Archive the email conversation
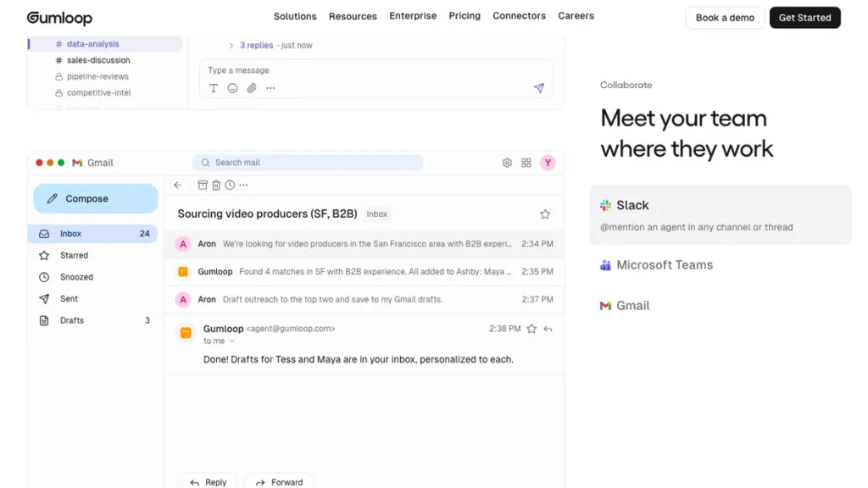 click(203, 186)
